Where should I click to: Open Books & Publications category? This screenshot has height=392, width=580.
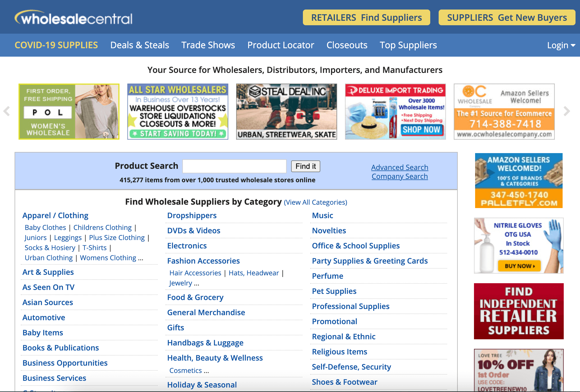61,348
